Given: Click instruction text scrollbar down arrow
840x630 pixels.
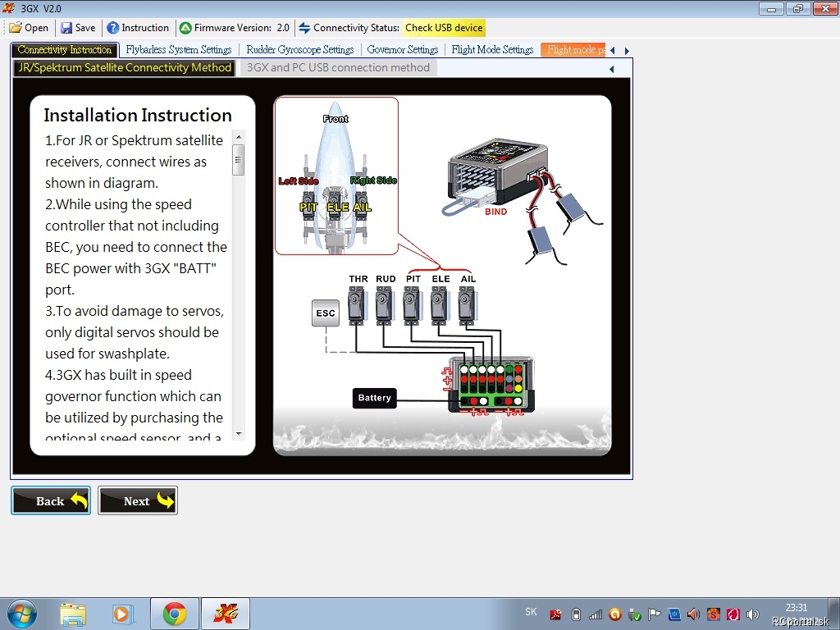Looking at the screenshot, I should pos(239,433).
